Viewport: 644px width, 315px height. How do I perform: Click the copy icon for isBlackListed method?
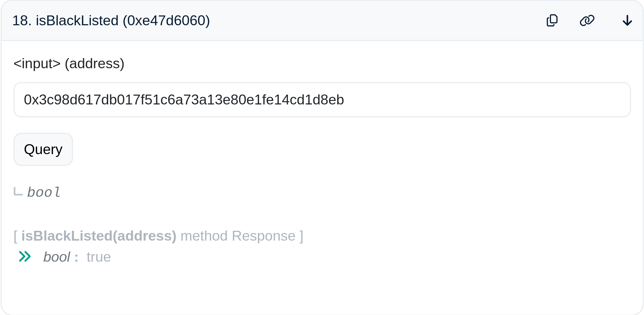point(552,20)
